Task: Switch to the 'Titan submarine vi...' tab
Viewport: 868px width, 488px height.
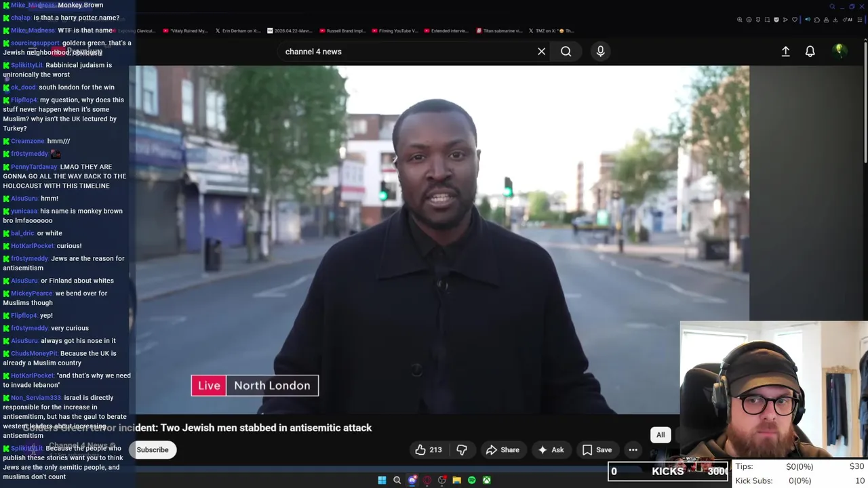Action: (x=500, y=30)
